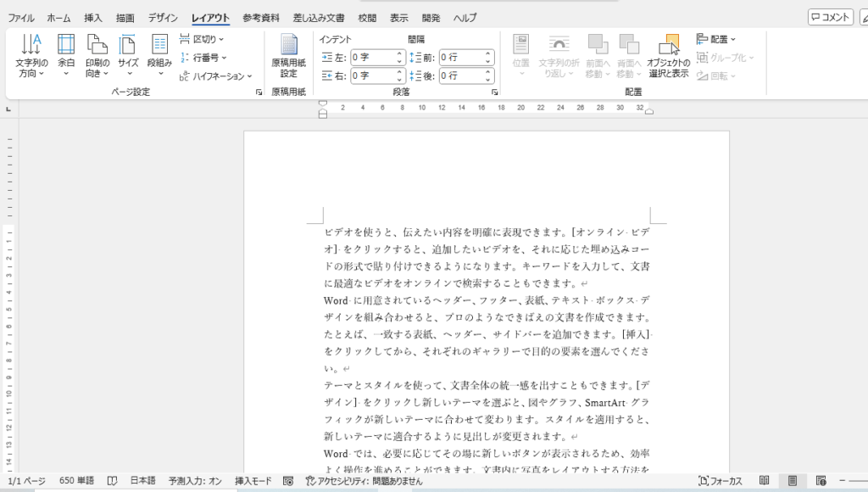Image resolution: width=868 pixels, height=492 pixels.
Task: Click the left indent 左 input field
Action: coord(373,58)
